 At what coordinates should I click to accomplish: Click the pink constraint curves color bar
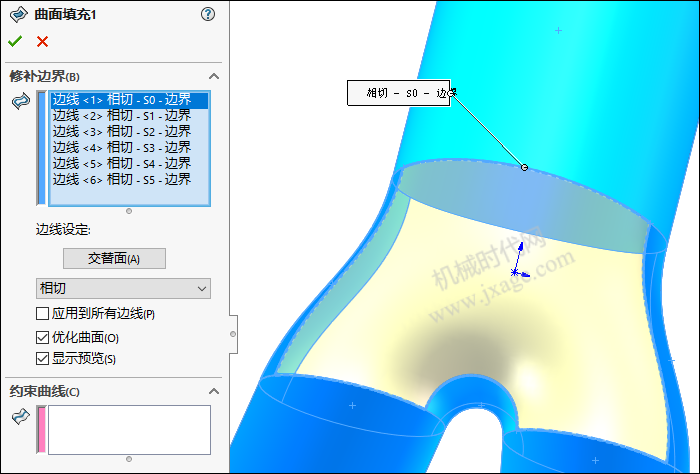tap(42, 429)
